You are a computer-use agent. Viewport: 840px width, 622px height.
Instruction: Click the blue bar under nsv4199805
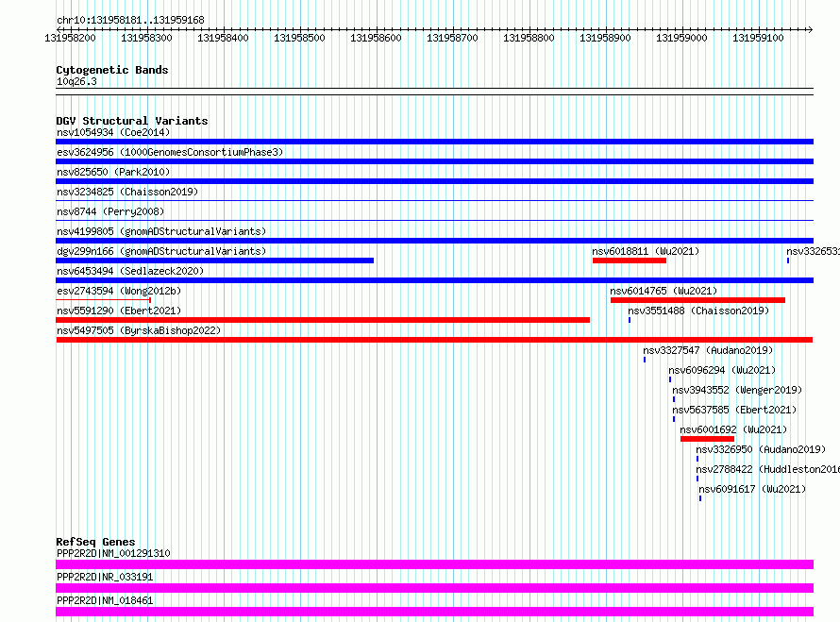(x=434, y=241)
